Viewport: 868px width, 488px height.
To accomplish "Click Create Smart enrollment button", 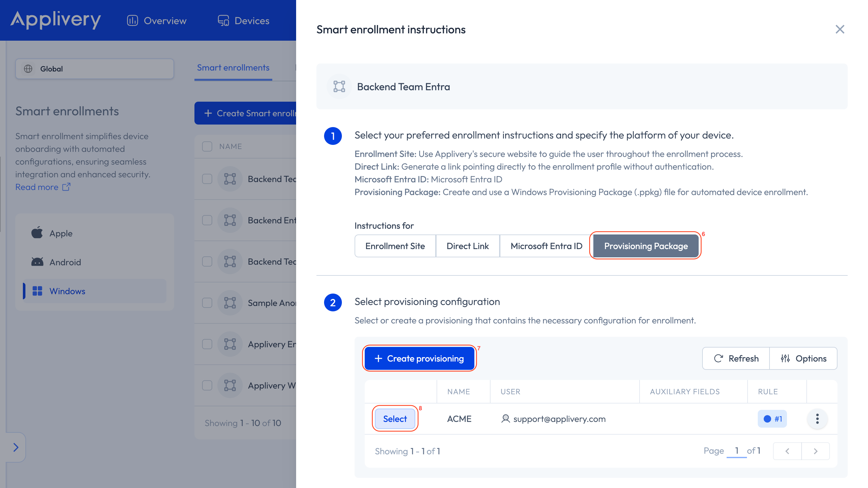I will coord(245,113).
